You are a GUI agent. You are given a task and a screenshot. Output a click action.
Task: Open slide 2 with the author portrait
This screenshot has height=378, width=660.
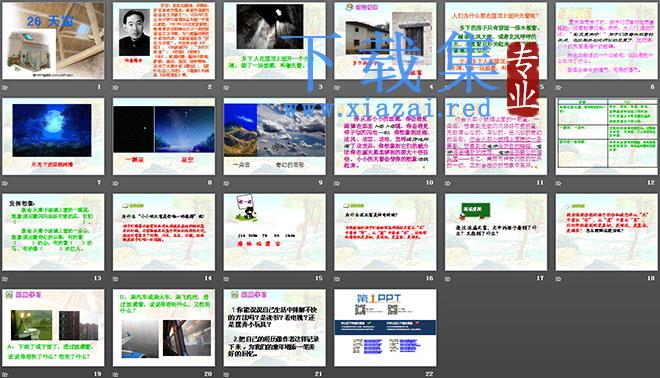pos(164,41)
